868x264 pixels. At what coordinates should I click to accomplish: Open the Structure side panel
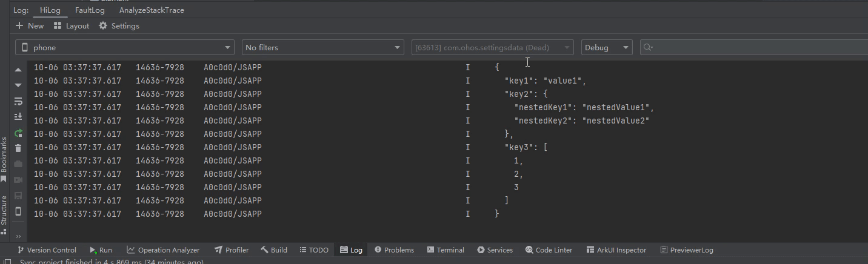point(4,214)
